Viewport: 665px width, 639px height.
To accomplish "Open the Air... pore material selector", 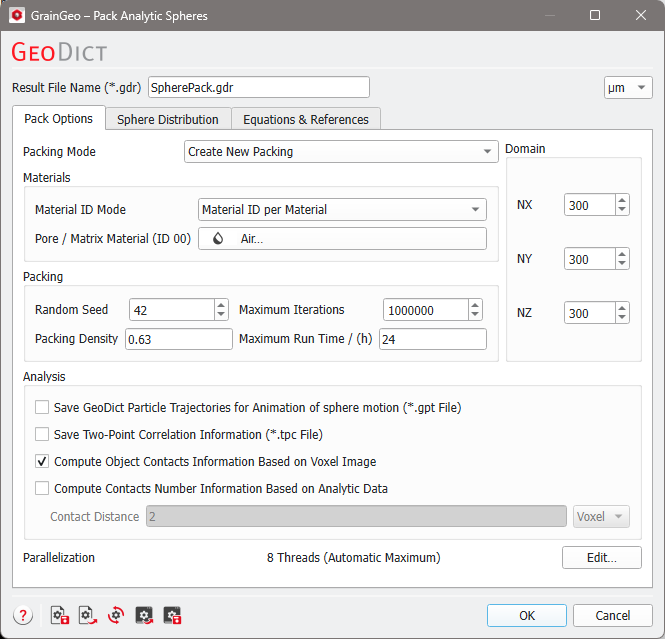I will coord(342,239).
